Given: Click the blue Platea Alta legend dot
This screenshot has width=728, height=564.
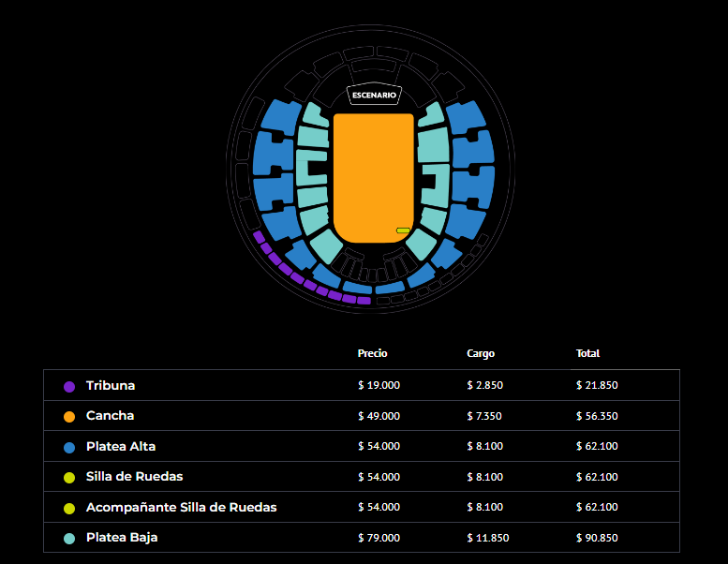Looking at the screenshot, I should coord(69,448).
